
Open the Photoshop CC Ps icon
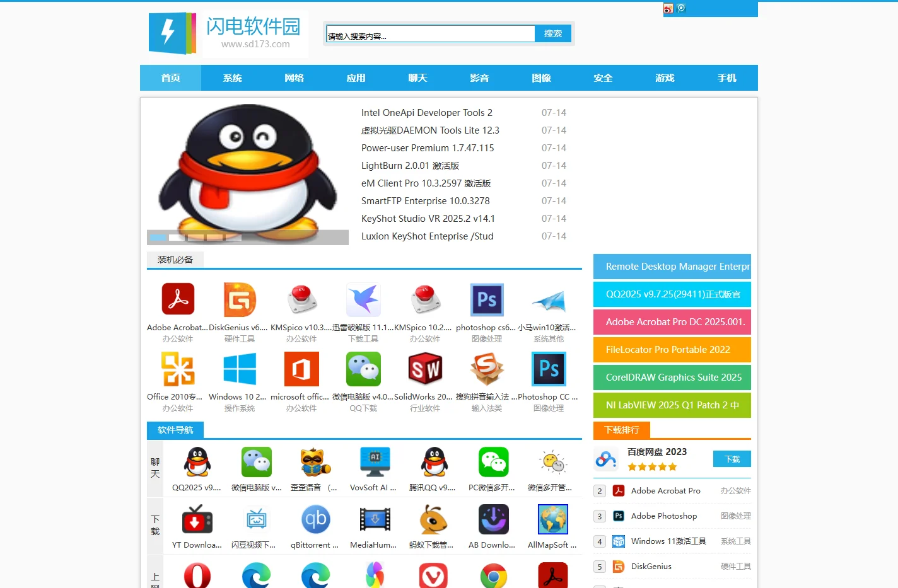549,369
